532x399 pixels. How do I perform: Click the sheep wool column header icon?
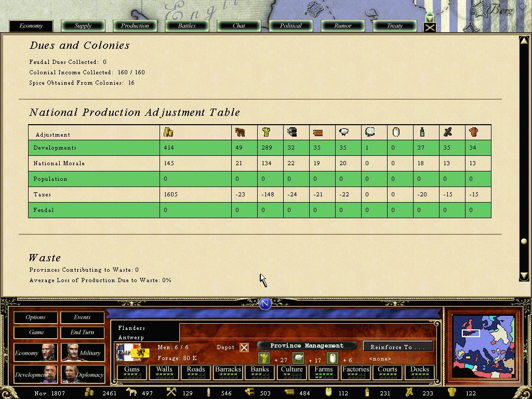[x=344, y=132]
